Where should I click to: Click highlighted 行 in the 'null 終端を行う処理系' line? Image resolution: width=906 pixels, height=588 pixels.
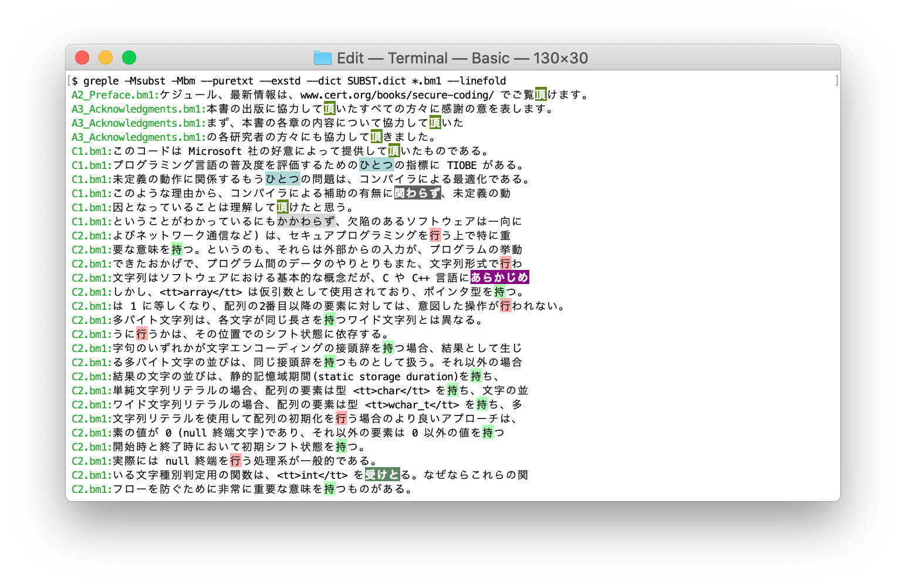click(236, 461)
